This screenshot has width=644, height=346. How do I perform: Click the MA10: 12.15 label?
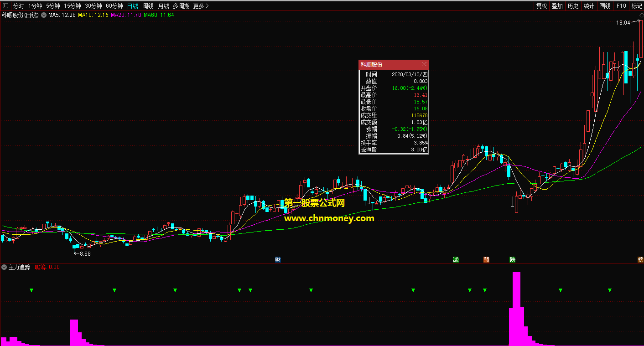point(93,15)
